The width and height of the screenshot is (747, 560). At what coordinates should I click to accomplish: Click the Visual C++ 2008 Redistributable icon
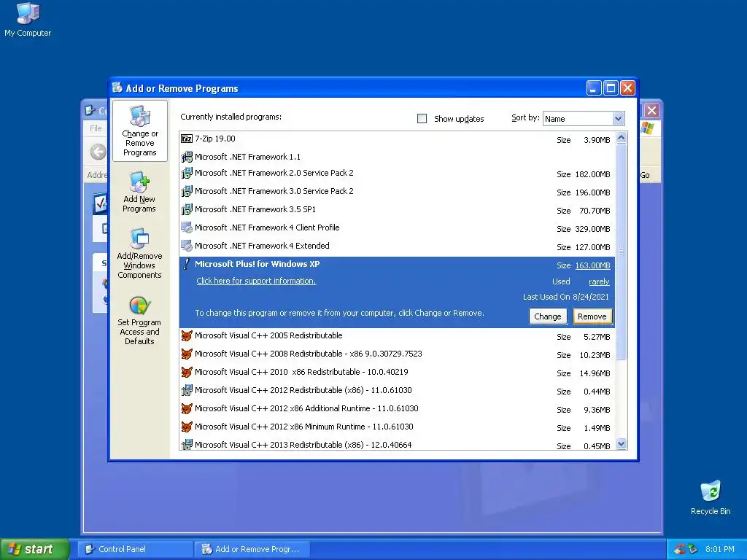coord(187,354)
